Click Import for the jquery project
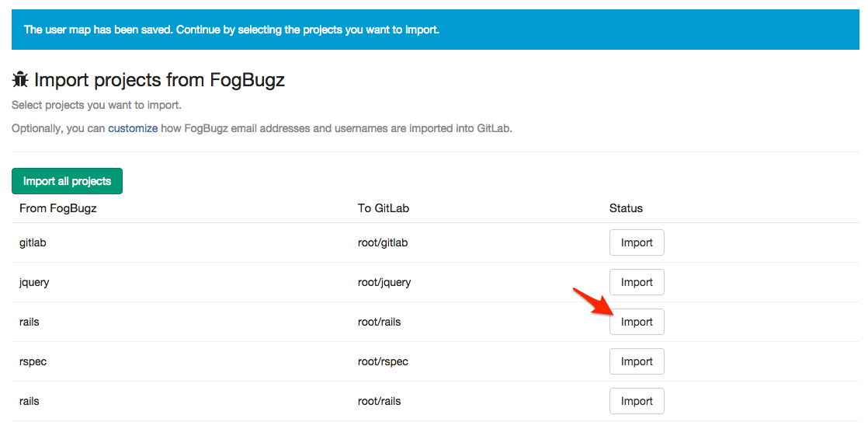Image resolution: width=868 pixels, height=429 pixels. tap(636, 282)
